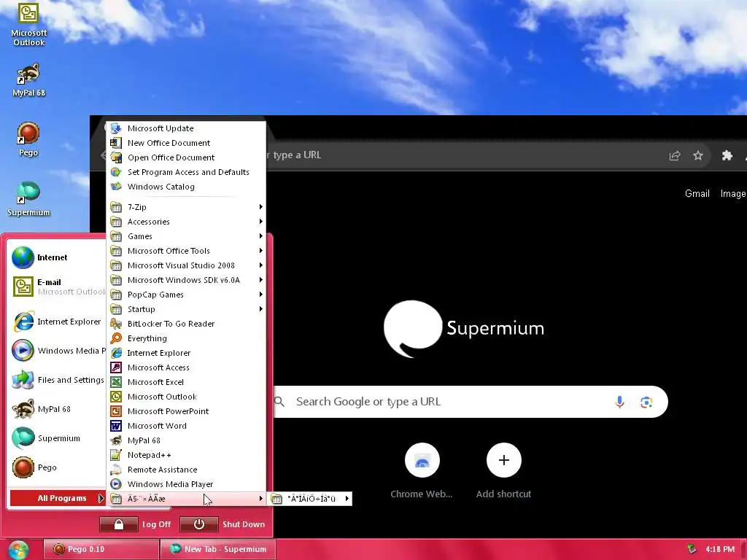
Task: Open Everything from All Programs
Action: 186,338
